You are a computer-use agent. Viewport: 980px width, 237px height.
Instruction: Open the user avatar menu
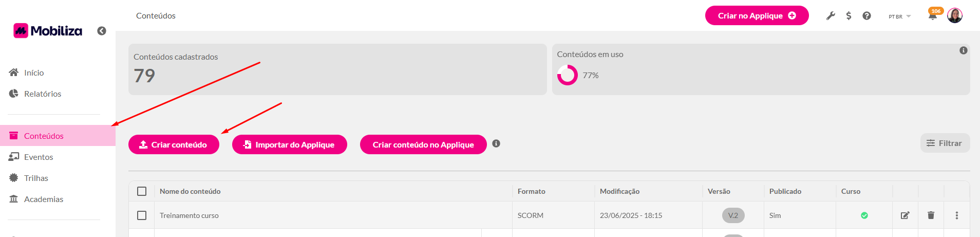click(955, 16)
